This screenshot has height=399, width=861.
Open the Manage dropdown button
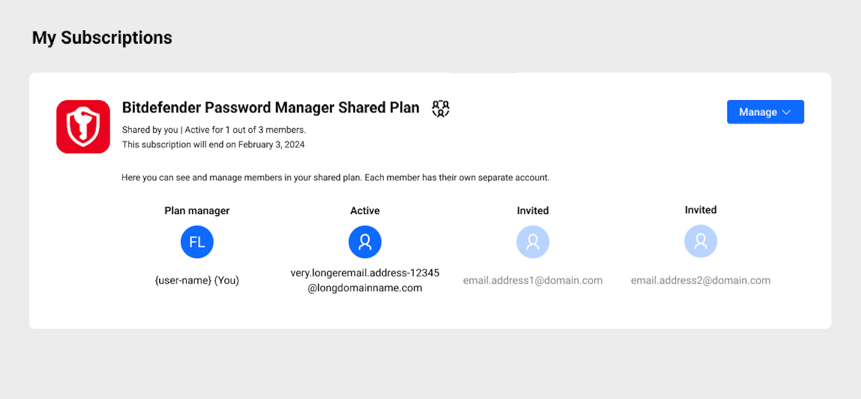coord(765,112)
